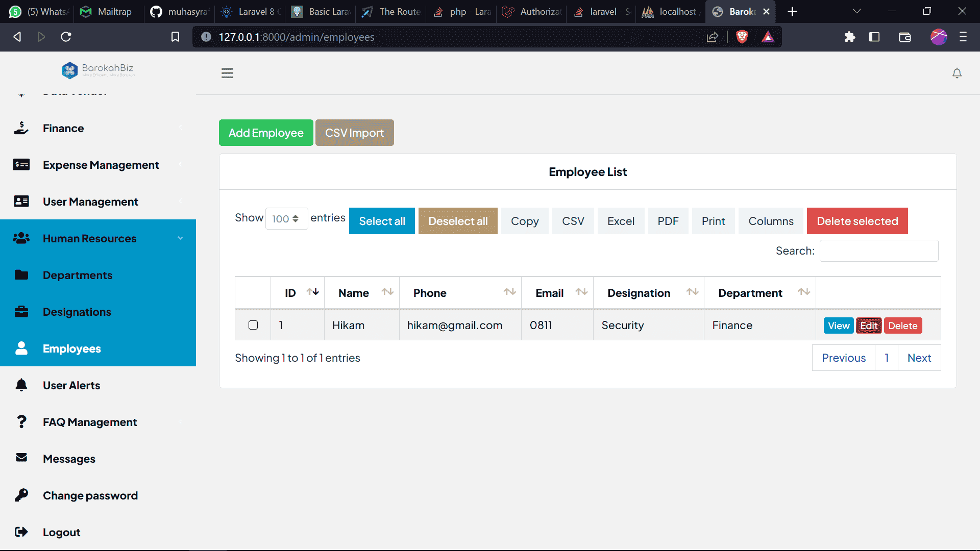Sort the table by Name column

pos(362,292)
